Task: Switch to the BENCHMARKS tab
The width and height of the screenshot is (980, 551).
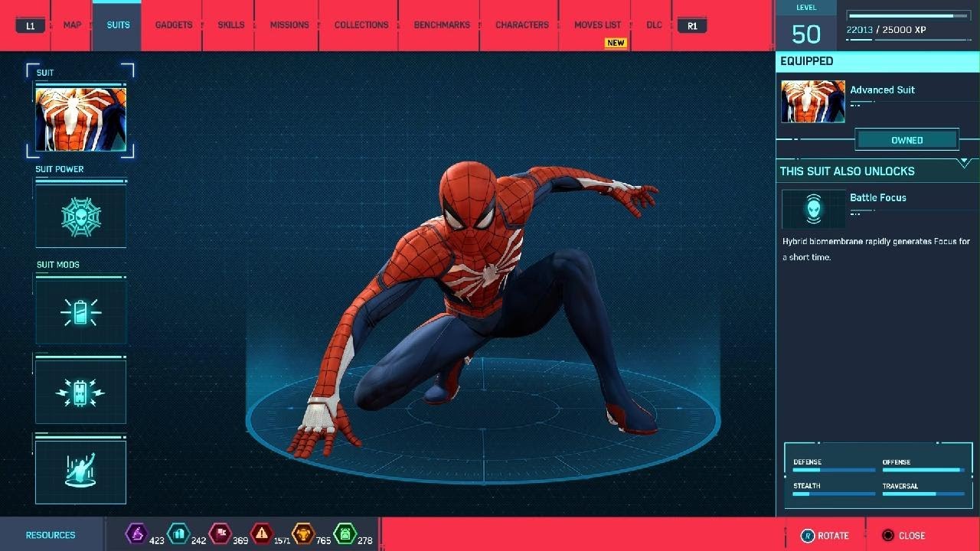Action: pyautogui.click(x=442, y=25)
